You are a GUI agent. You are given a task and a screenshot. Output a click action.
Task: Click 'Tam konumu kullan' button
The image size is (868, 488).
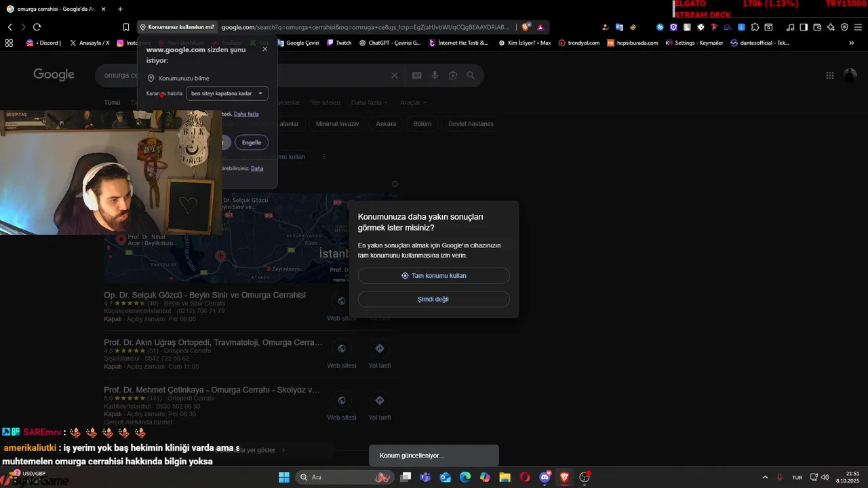click(434, 276)
